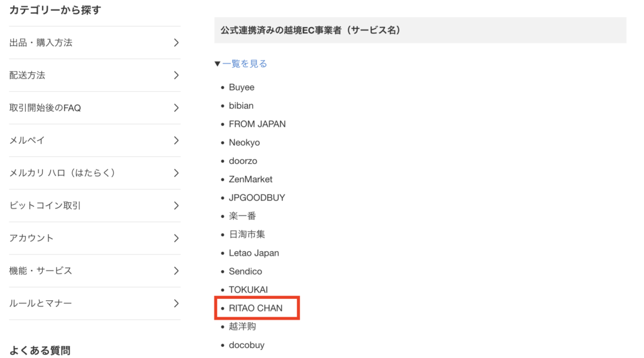Collapse the ▼一覧を見る list
The image size is (644, 358).
(x=241, y=63)
